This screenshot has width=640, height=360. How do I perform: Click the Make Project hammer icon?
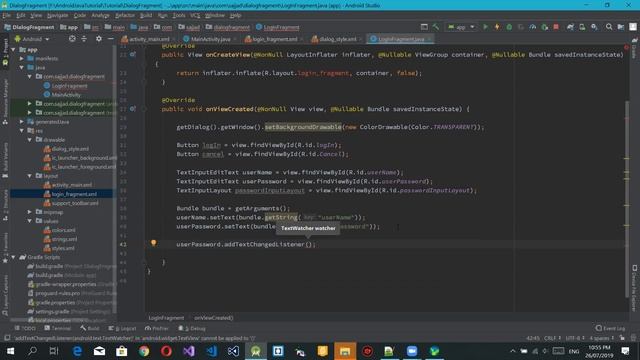(x=436, y=27)
